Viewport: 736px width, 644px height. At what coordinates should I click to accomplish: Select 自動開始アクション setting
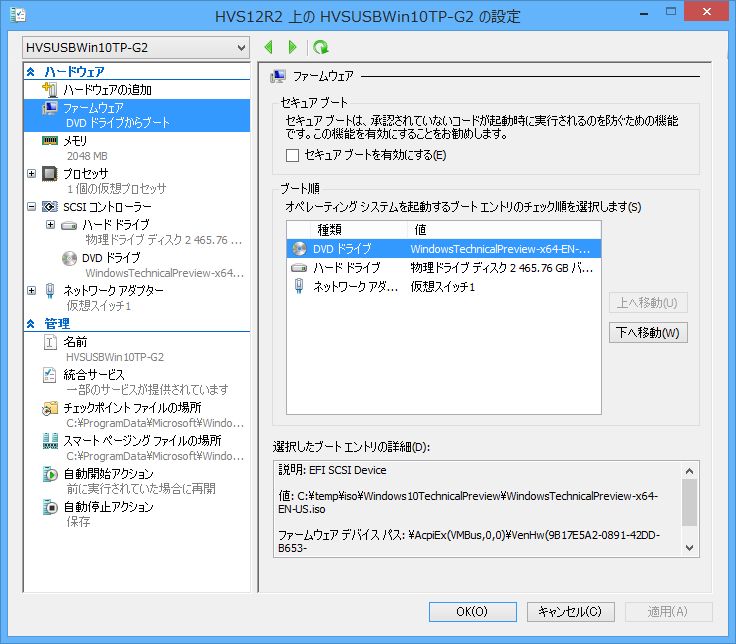point(108,474)
